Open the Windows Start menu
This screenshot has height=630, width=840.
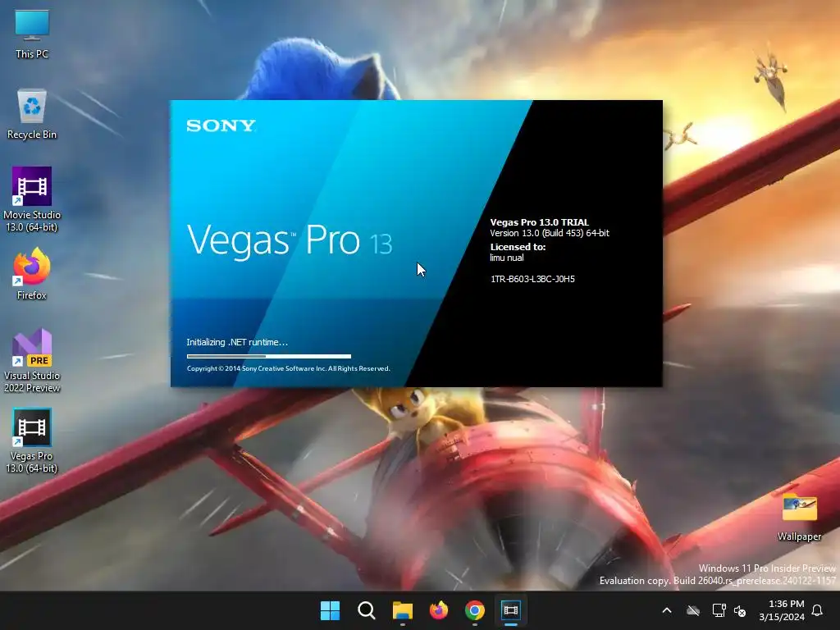[330, 610]
